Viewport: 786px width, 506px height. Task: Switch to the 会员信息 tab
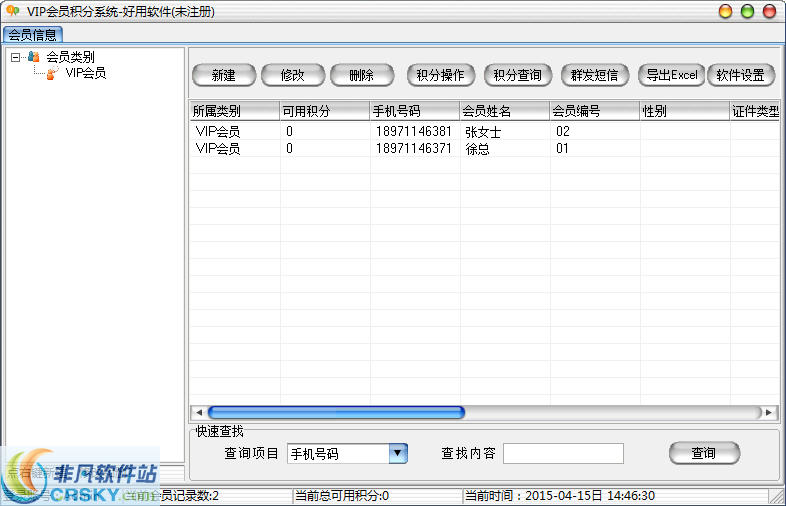tap(33, 35)
